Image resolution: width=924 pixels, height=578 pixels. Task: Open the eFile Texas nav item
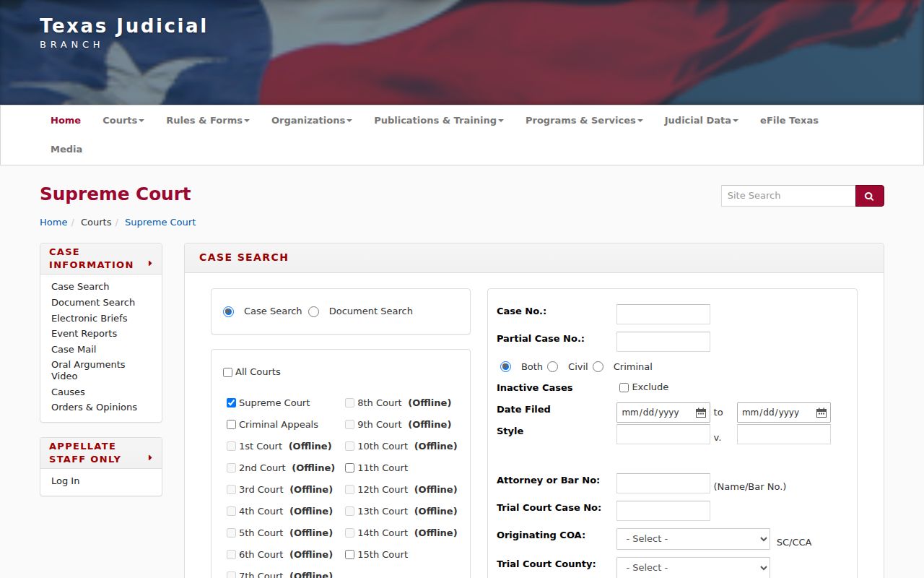[x=789, y=121]
